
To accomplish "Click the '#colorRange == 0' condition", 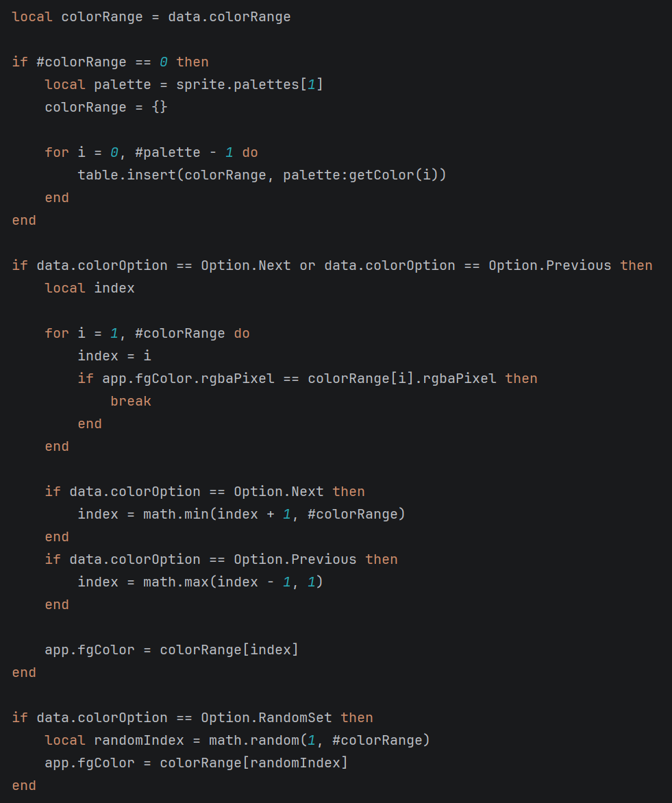I will [x=102, y=62].
